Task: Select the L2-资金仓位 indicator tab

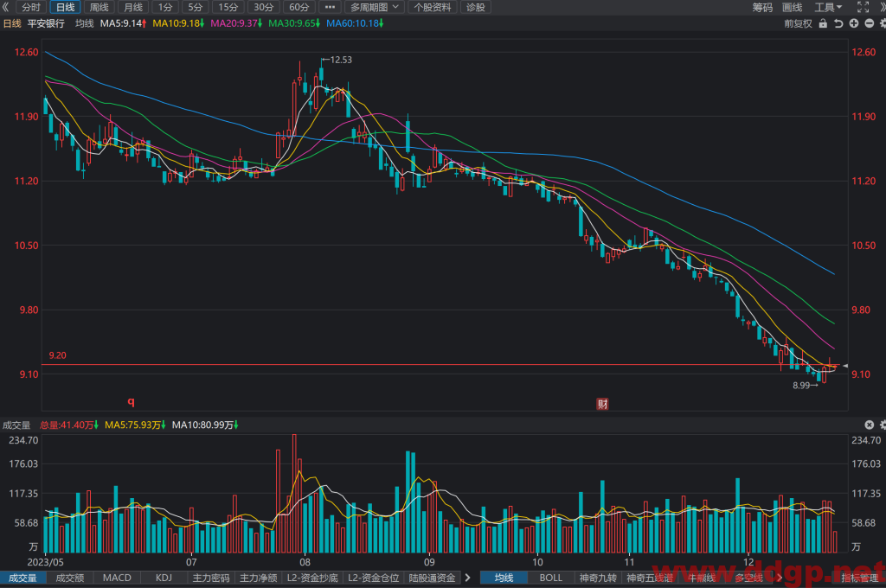Action: tap(374, 578)
